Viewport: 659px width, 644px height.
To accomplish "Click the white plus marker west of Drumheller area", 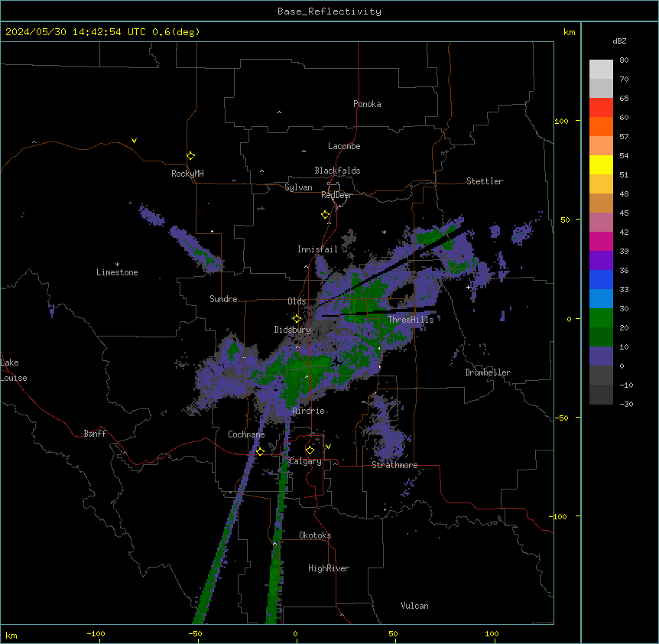I will tap(468, 287).
